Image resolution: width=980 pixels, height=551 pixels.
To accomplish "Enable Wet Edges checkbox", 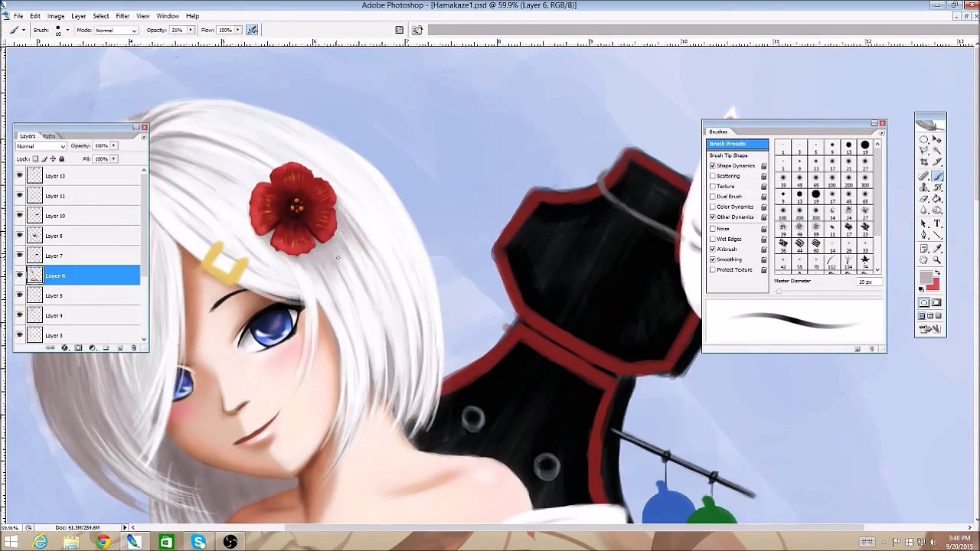I will (713, 239).
